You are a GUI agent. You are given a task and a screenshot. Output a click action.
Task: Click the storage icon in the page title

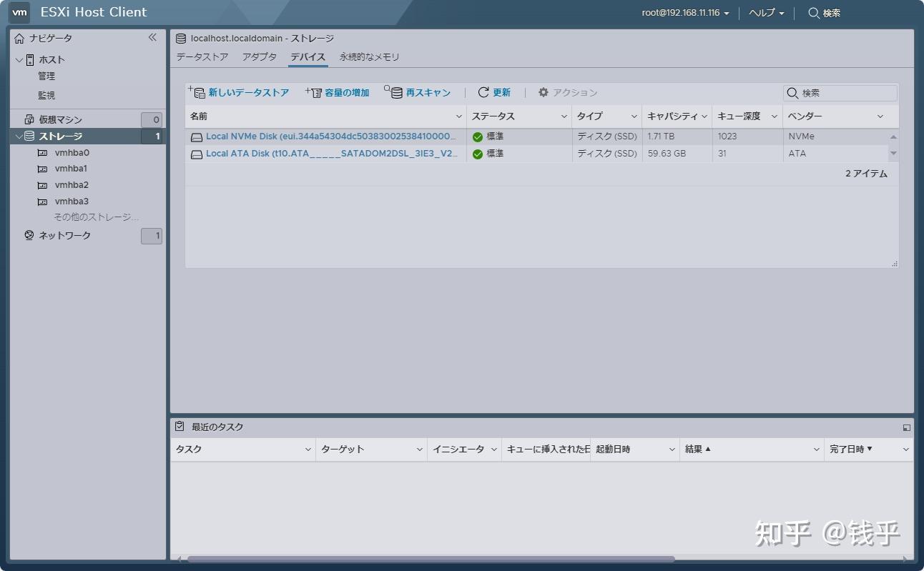[181, 39]
